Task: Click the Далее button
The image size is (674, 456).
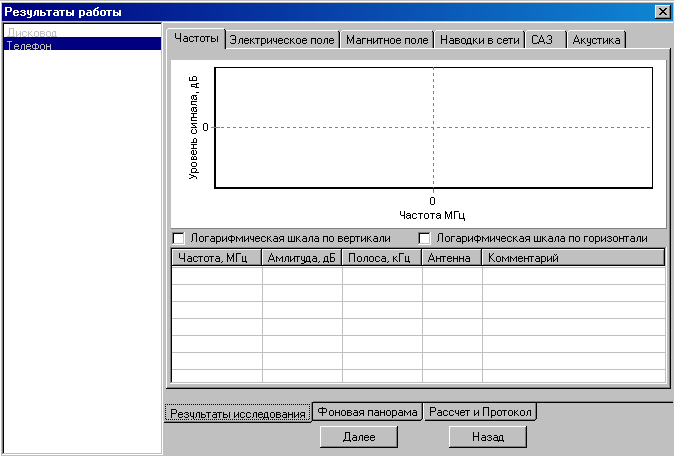Action: [359, 437]
